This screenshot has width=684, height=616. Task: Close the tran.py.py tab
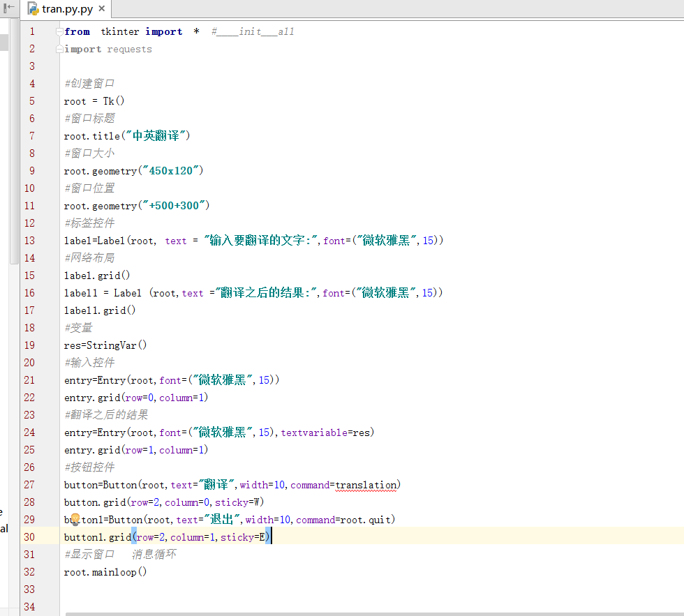pyautogui.click(x=102, y=8)
